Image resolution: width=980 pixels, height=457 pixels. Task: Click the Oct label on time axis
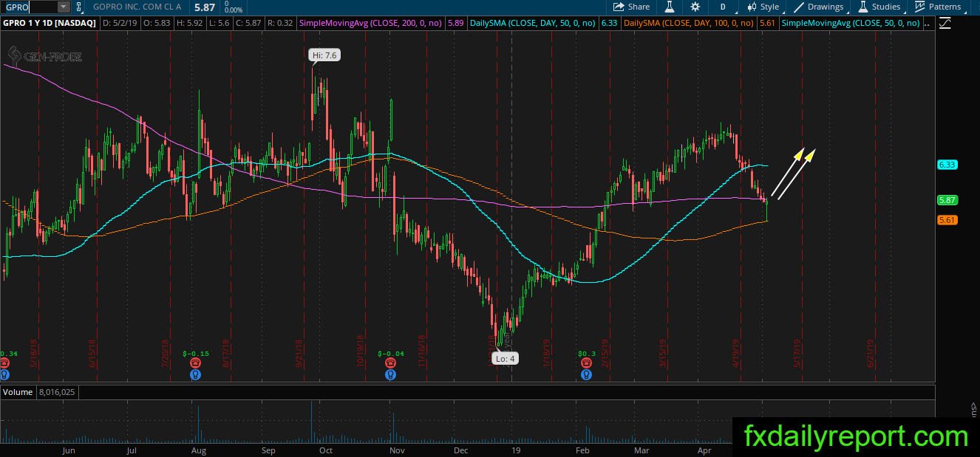[x=325, y=450]
